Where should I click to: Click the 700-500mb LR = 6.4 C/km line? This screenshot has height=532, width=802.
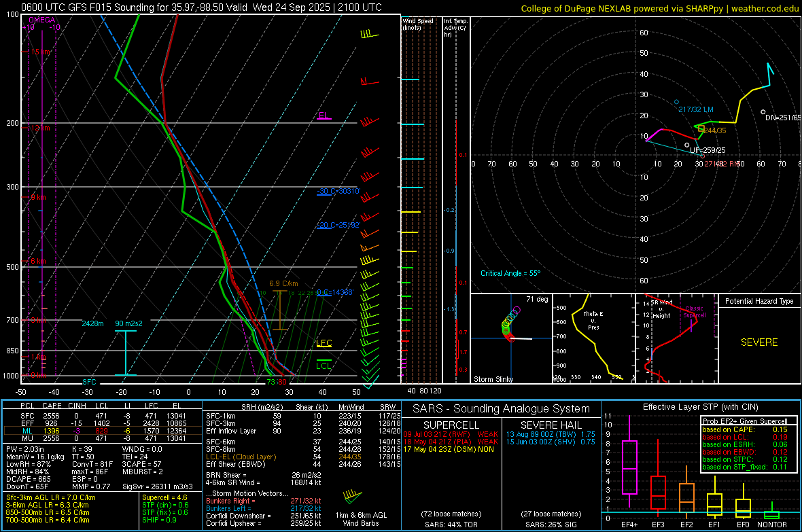click(48, 520)
